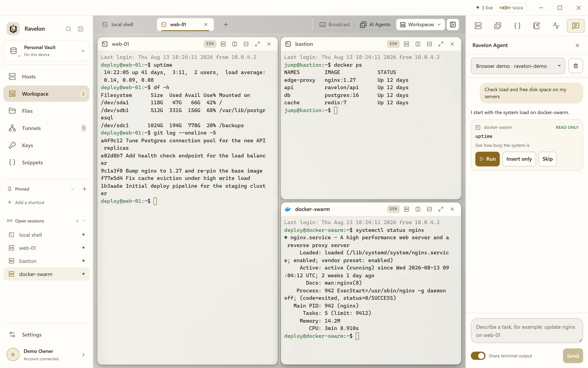This screenshot has height=368, width=588.
Task: Toggle Voice input button
Action: (512, 8)
